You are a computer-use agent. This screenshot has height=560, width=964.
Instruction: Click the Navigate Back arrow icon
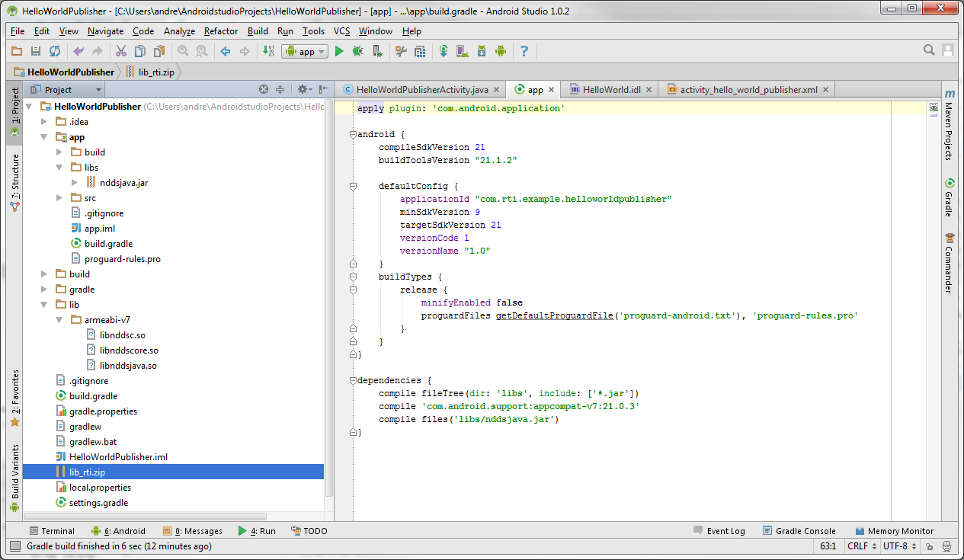226,51
